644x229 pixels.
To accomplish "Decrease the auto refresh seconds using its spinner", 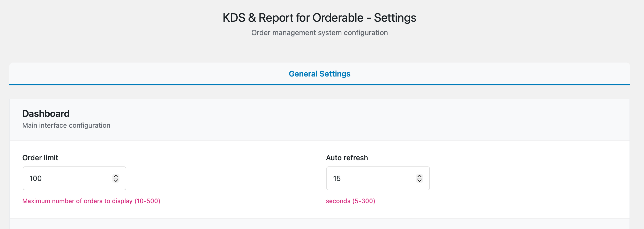I will [x=420, y=180].
